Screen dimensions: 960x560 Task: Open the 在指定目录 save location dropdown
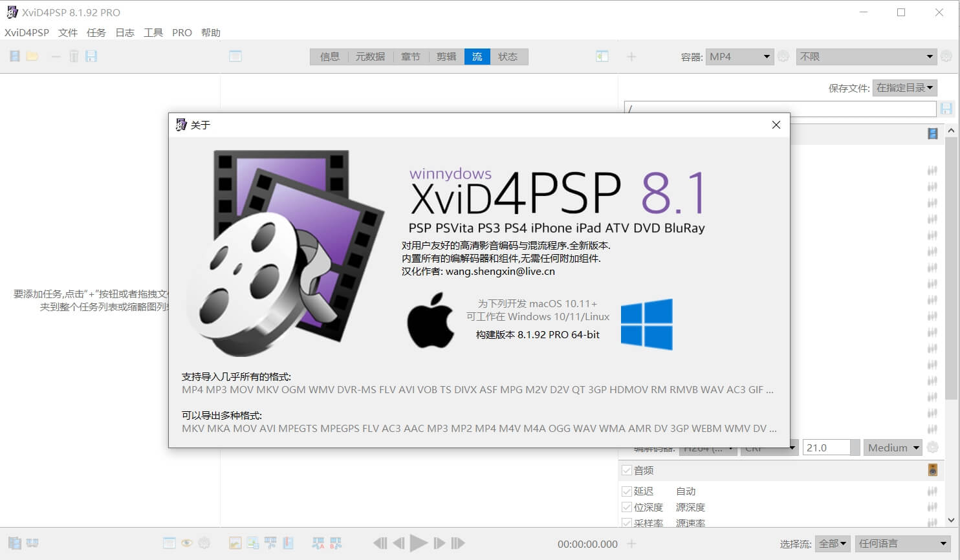[x=905, y=88]
